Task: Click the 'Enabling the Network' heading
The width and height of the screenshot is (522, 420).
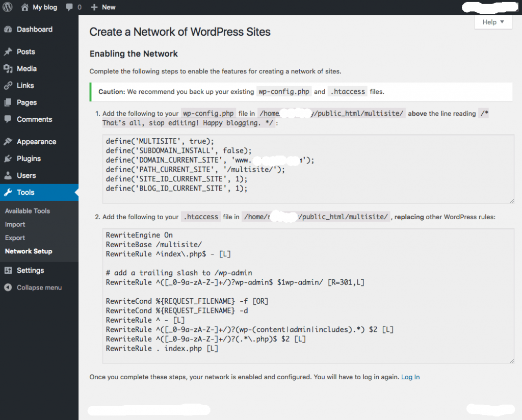Action: (x=134, y=54)
